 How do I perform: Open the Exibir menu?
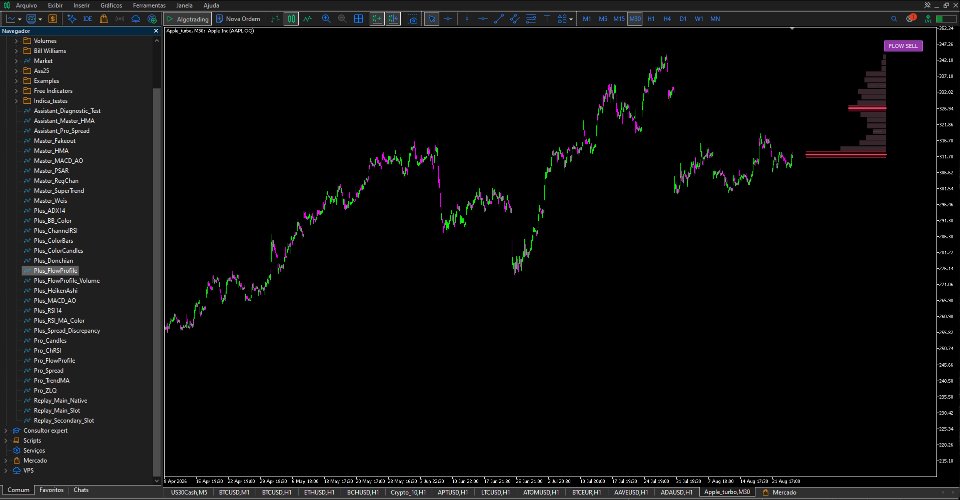click(55, 6)
